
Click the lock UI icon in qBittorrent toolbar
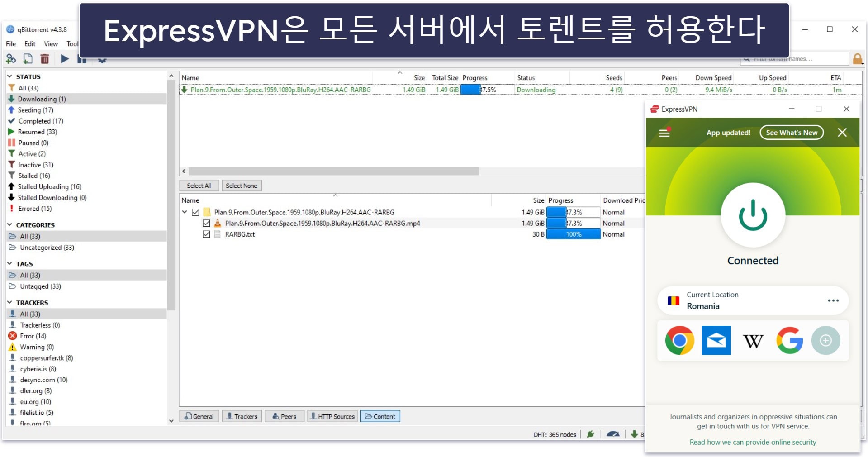point(857,59)
